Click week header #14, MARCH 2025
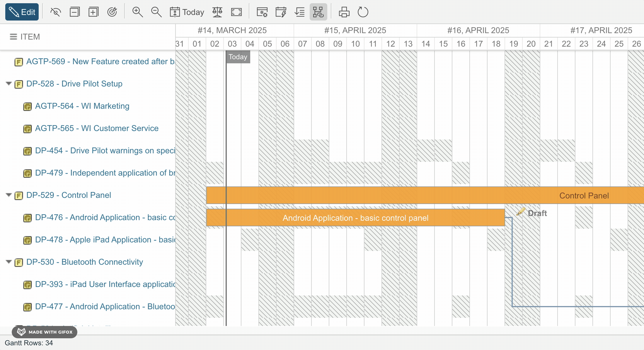Viewport: 644px width, 350px height. click(x=232, y=30)
